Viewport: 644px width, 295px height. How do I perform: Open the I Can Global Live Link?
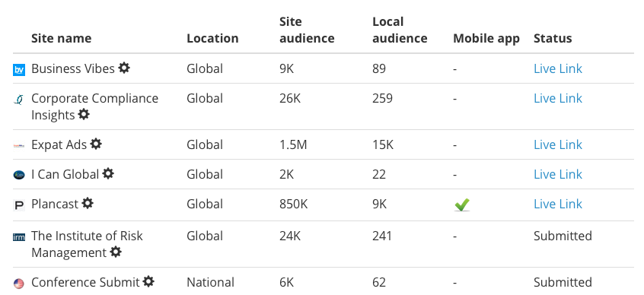click(558, 174)
